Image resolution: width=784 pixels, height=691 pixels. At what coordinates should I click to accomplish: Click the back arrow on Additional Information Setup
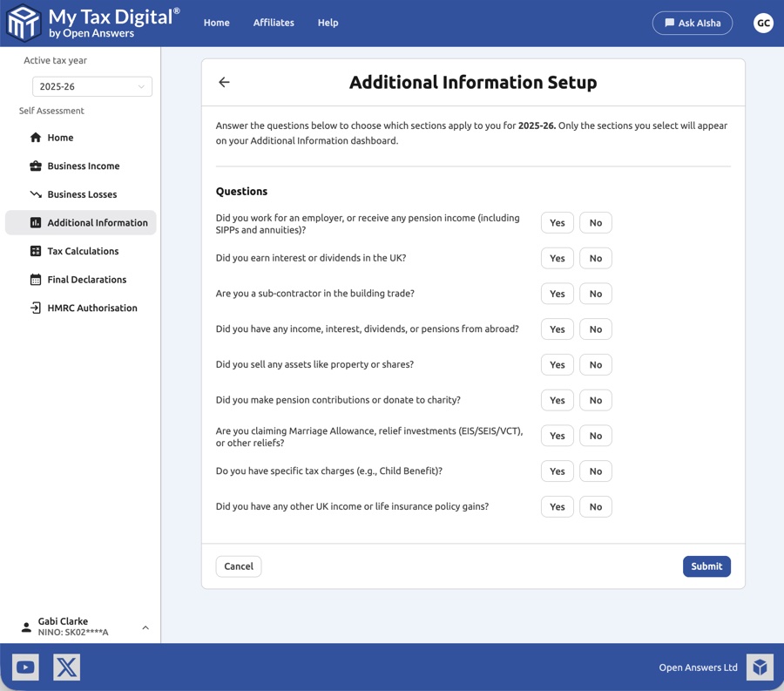(x=224, y=82)
